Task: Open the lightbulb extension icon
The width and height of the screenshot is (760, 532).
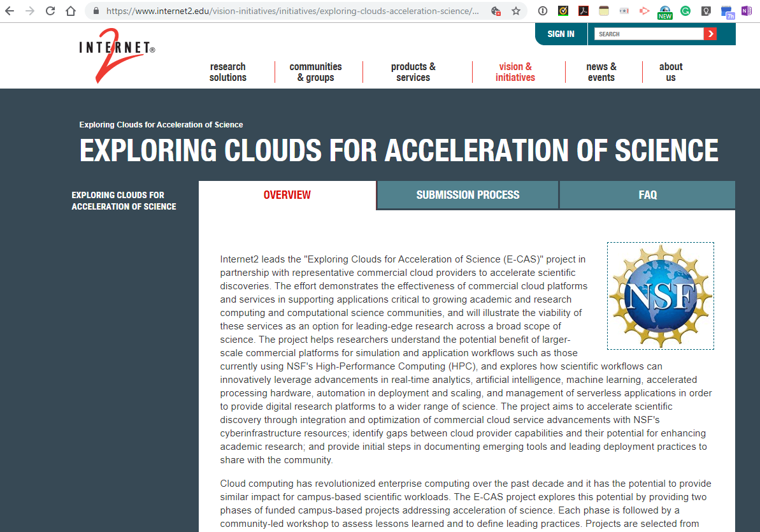Action: (705, 11)
